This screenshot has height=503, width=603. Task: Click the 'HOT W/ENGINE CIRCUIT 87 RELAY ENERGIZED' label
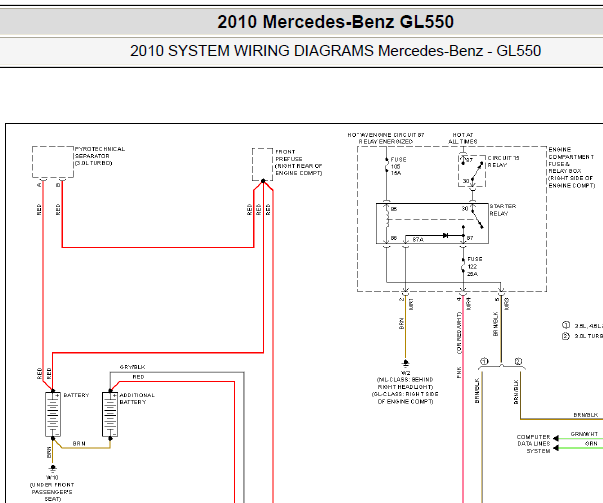[386, 138]
